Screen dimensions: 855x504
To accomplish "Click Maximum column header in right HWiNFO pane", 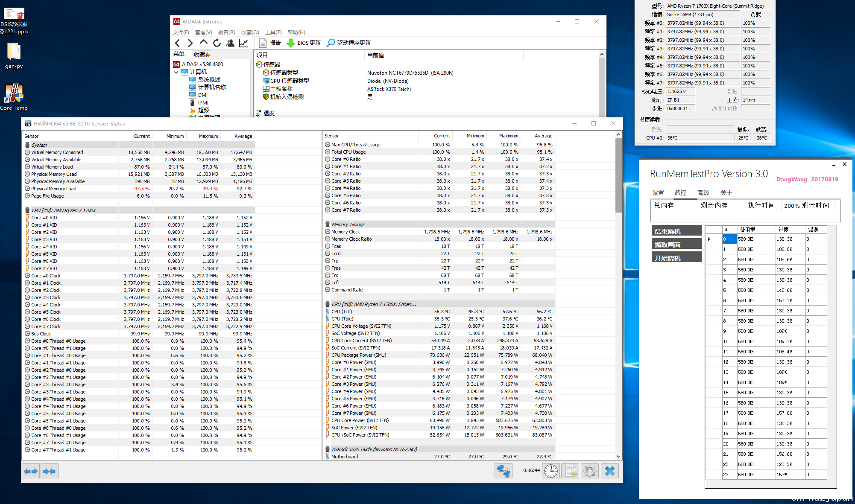I will [x=504, y=136].
